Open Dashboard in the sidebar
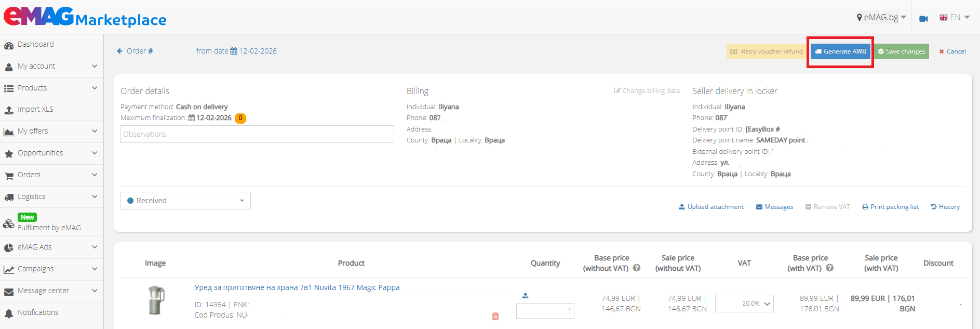Screen dimensions: 980x329 point(35,45)
